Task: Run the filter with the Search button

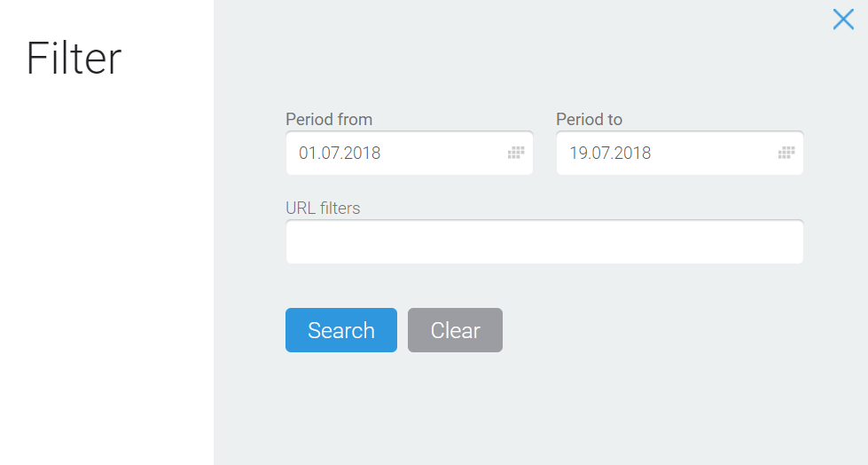Action: click(x=341, y=330)
